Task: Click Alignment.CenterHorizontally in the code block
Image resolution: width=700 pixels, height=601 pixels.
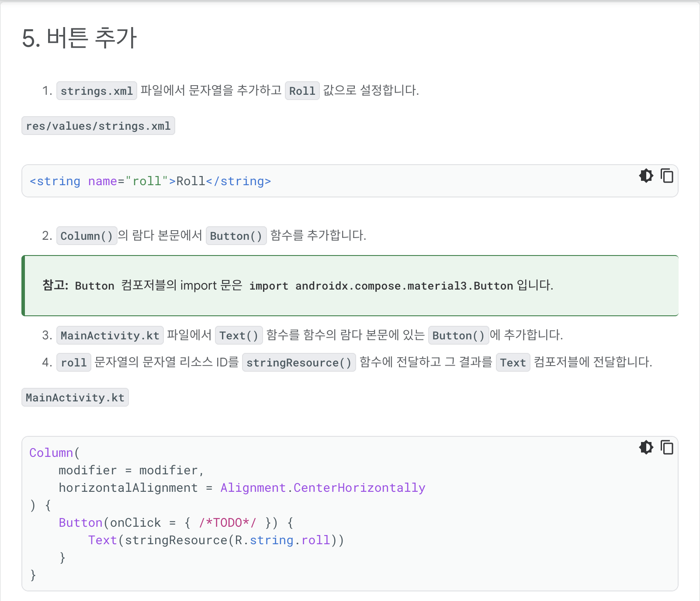Action: [323, 488]
